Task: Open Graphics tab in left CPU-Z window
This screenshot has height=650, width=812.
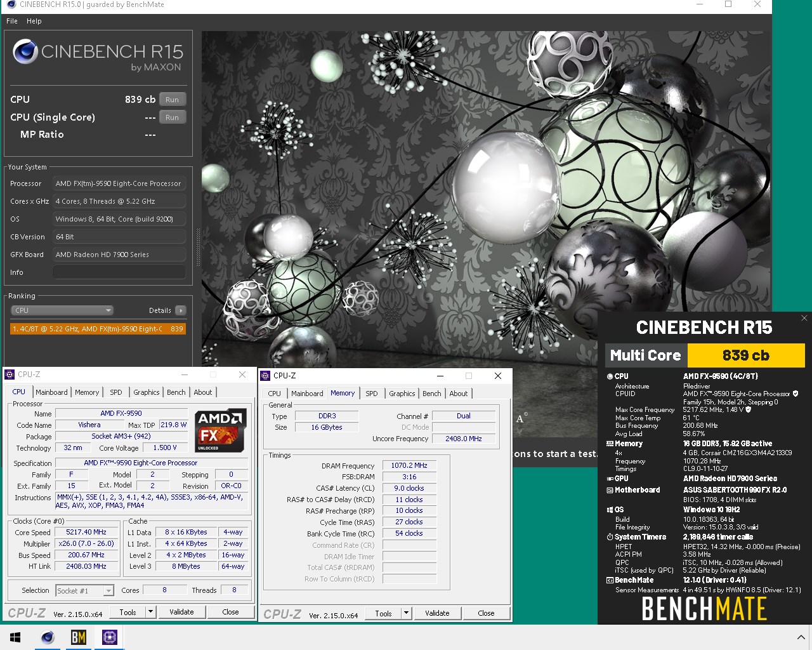Action: (147, 392)
